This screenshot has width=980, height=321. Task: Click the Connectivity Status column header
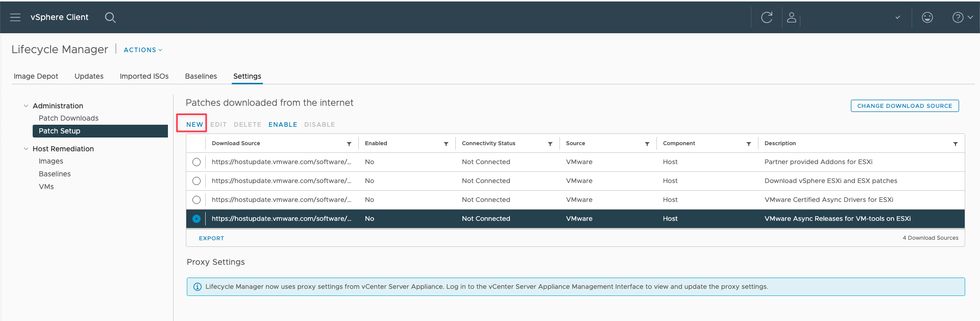[488, 144]
